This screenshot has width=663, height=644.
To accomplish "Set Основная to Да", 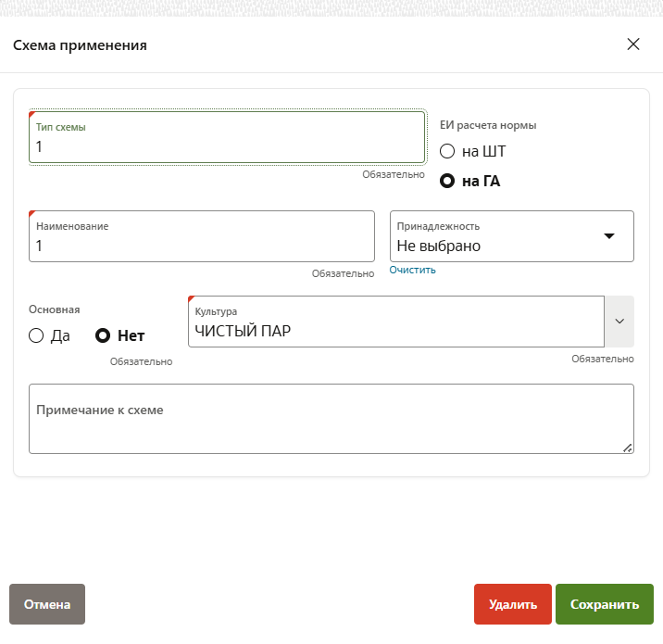I will [37, 336].
